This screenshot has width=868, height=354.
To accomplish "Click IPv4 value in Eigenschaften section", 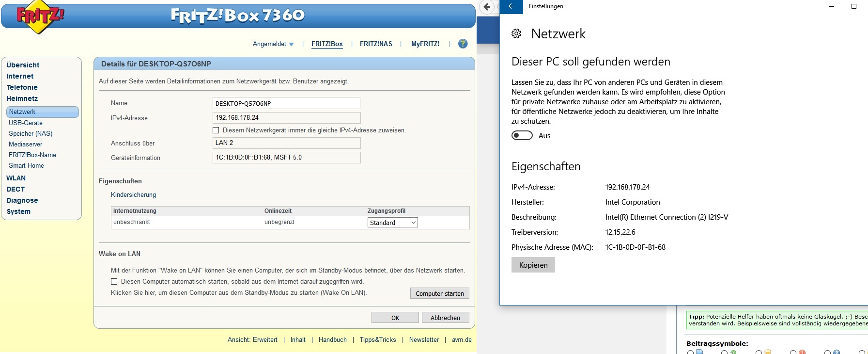I will tap(628, 187).
